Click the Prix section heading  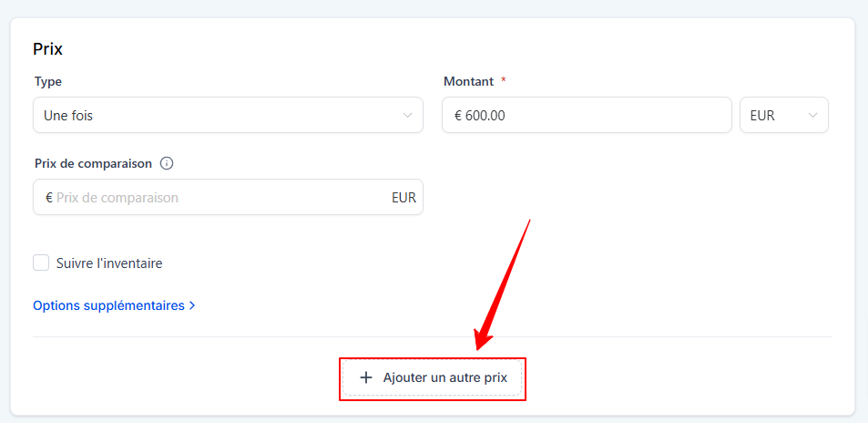pos(48,49)
